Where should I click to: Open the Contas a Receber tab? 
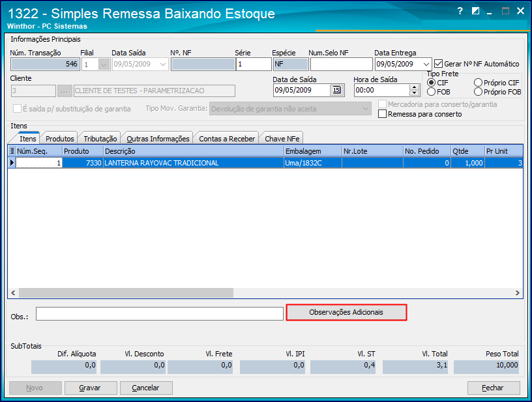(x=227, y=139)
